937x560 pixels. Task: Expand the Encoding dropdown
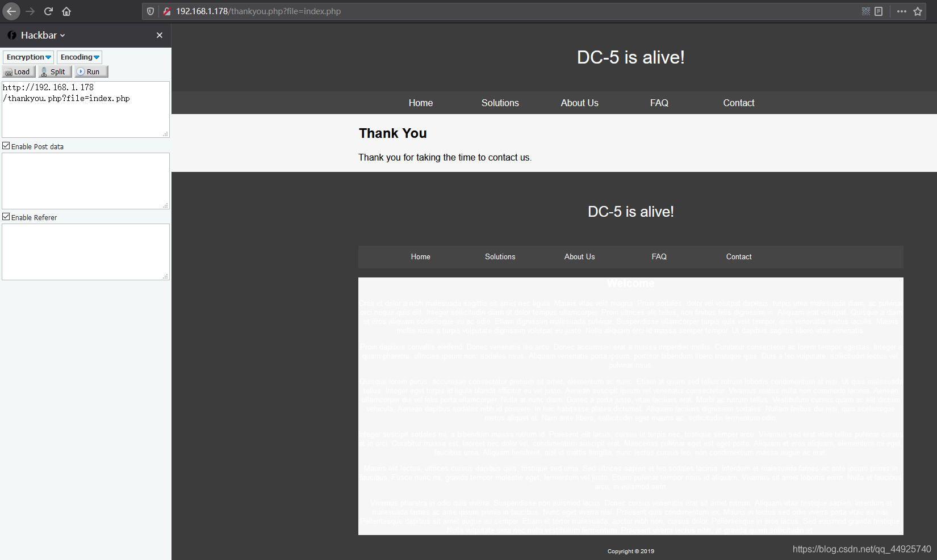80,57
